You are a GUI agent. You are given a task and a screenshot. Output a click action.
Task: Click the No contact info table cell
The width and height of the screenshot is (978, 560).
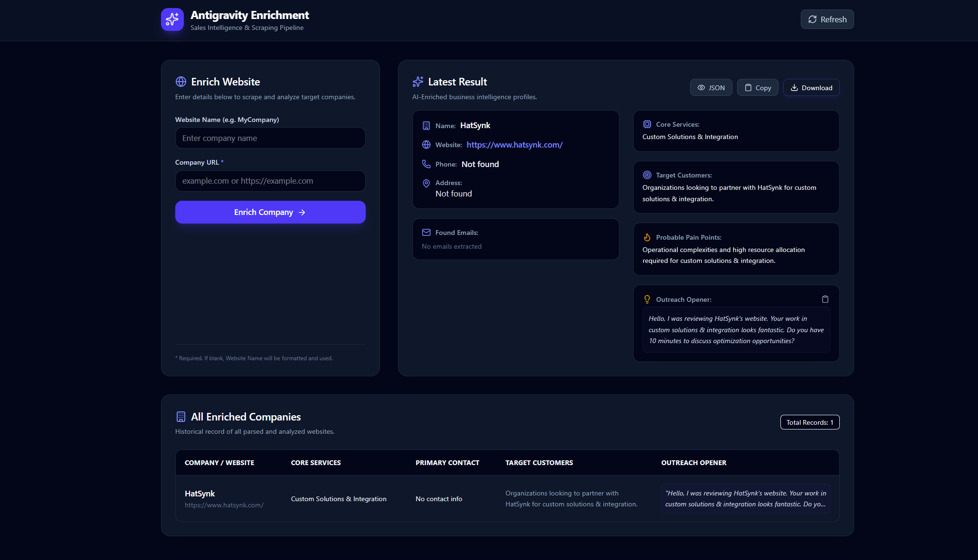click(439, 499)
